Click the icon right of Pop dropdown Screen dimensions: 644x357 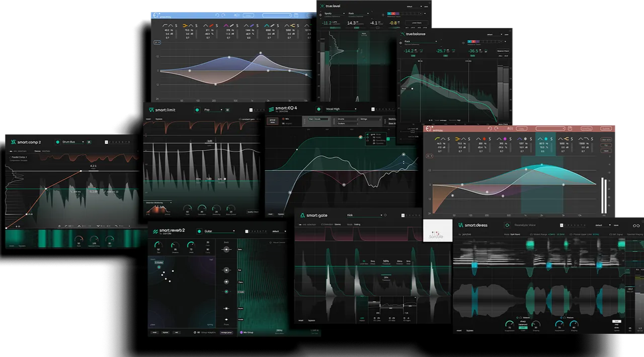click(x=227, y=110)
